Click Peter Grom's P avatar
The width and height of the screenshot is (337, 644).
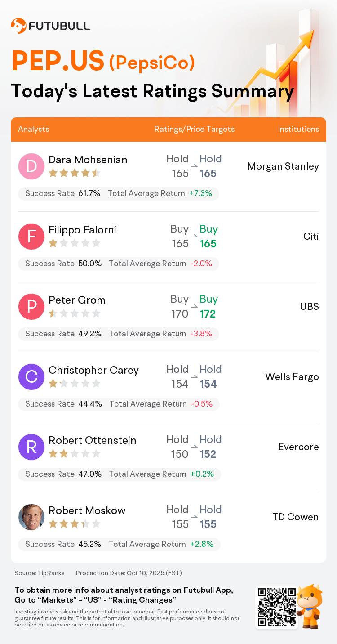(x=31, y=307)
